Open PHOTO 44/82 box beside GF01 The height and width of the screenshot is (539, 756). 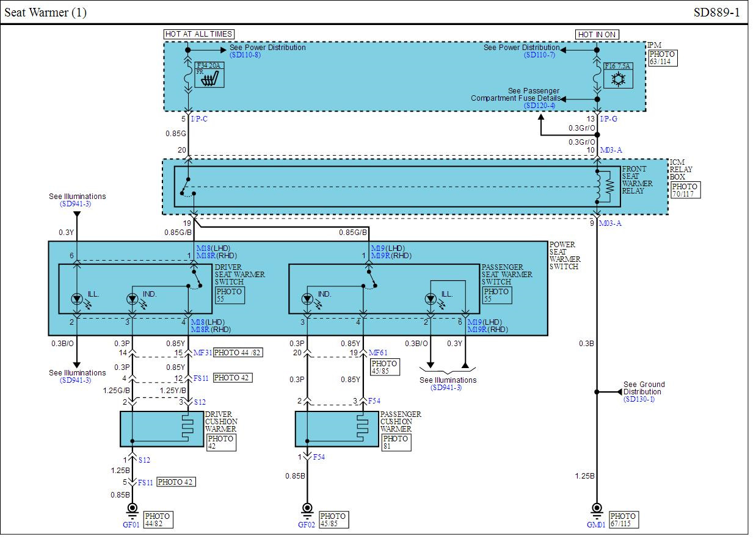[158, 520]
